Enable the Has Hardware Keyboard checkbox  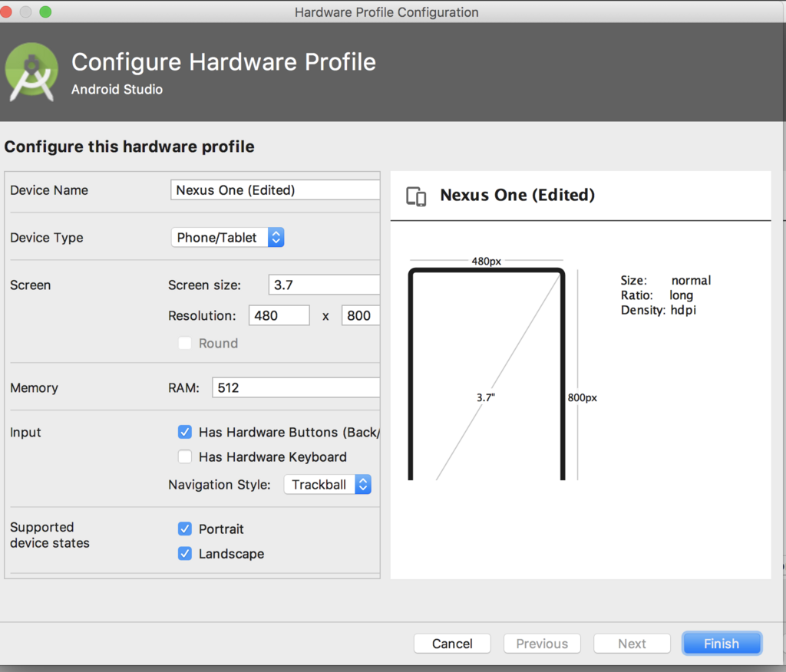185,456
